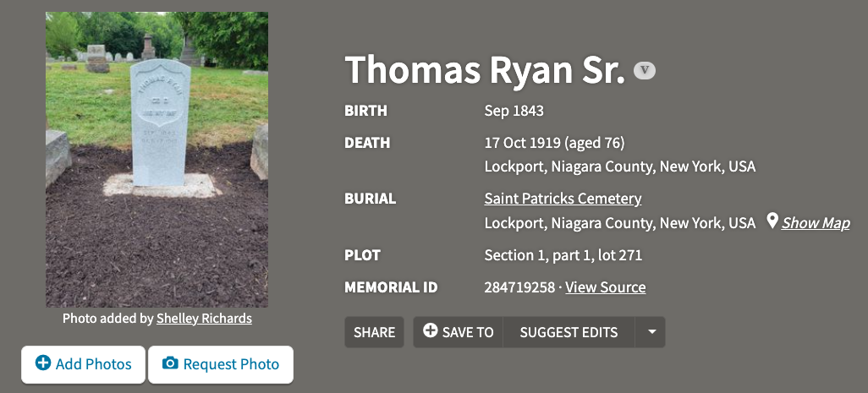Click the Thomas Ryan Sr. name heading

coord(484,69)
